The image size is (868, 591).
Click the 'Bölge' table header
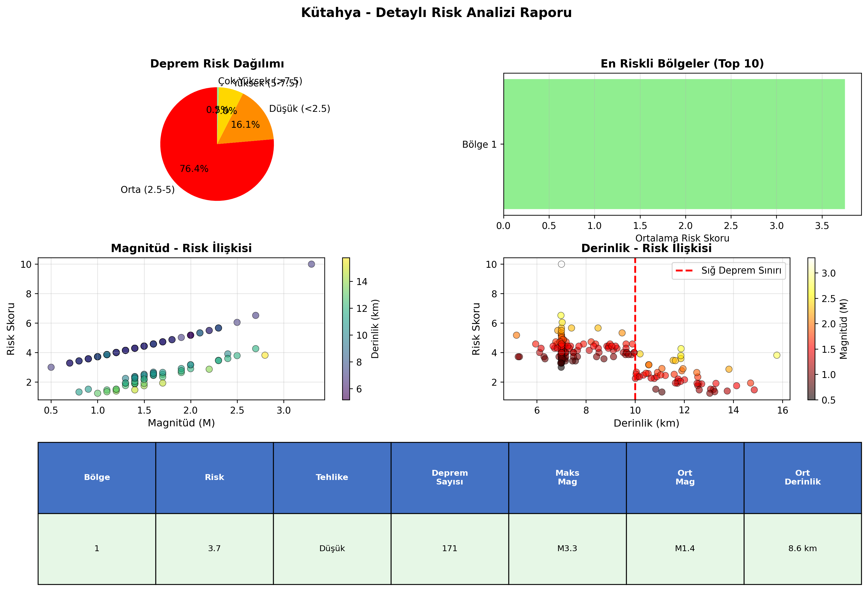pos(97,477)
